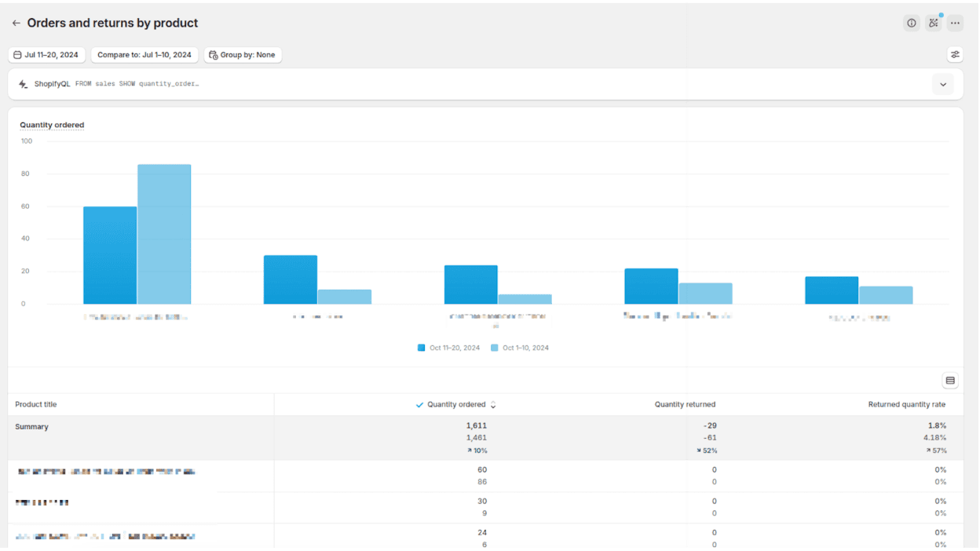Open the three-dot more actions menu
This screenshot has width=980, height=551.
pyautogui.click(x=955, y=24)
